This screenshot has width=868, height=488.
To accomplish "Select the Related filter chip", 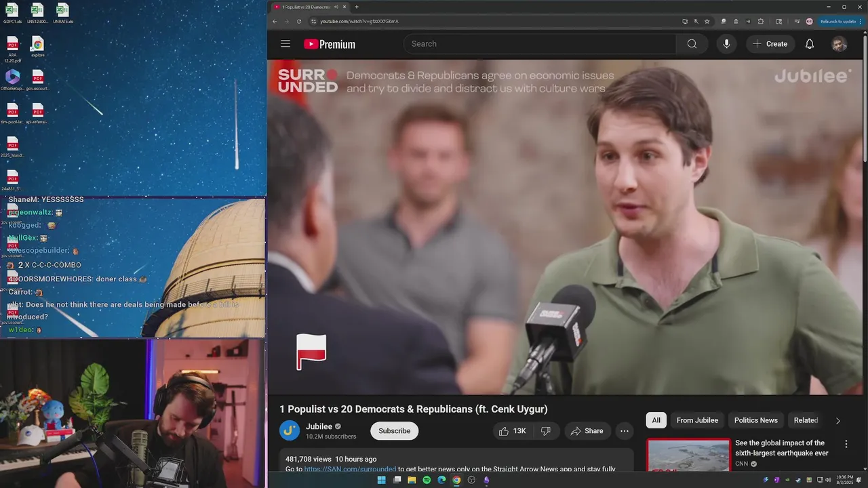I will (x=806, y=420).
